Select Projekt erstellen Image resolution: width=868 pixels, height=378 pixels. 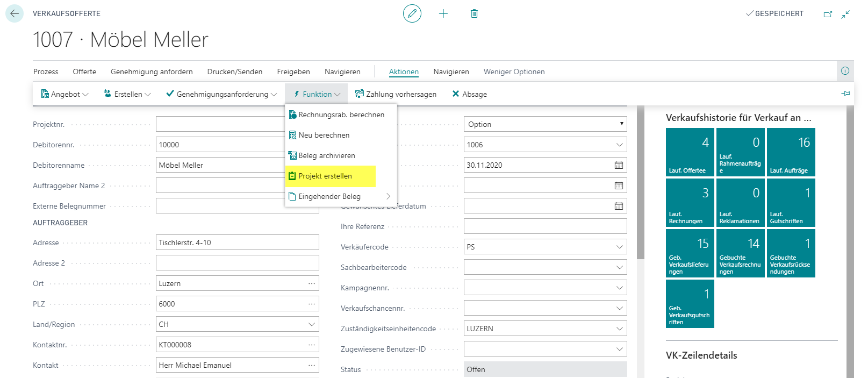331,176
